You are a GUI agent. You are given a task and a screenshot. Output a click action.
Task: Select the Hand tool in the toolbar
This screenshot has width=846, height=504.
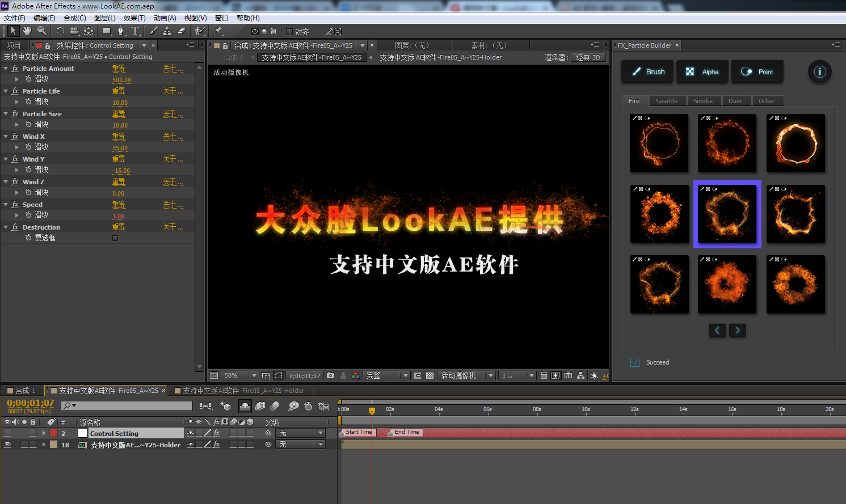[x=26, y=31]
